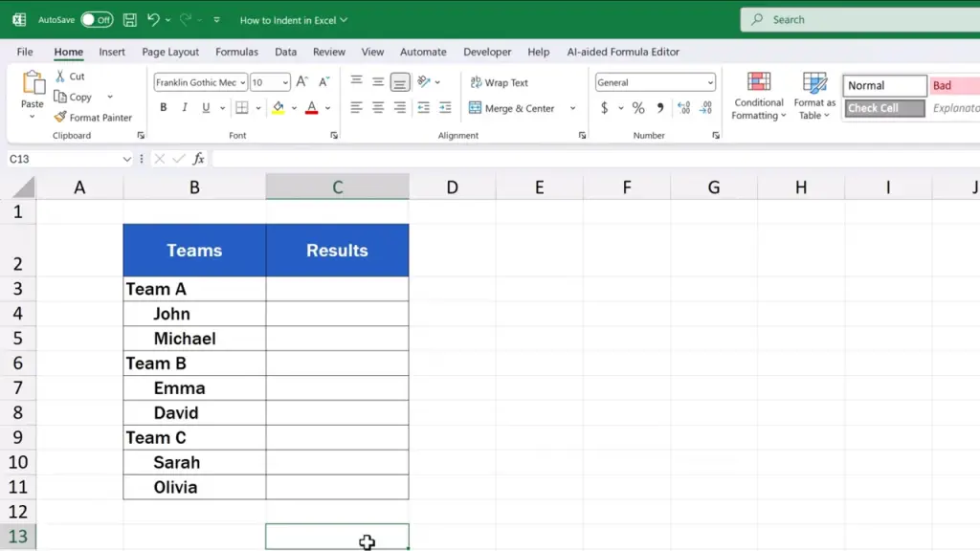This screenshot has height=551, width=980.
Task: Open the font name dropdown
Action: tap(243, 83)
